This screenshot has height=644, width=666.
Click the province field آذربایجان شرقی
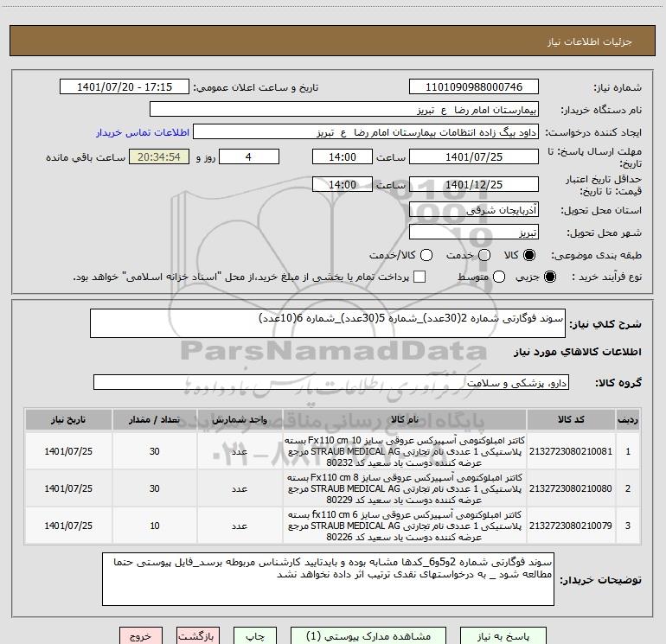474,209
